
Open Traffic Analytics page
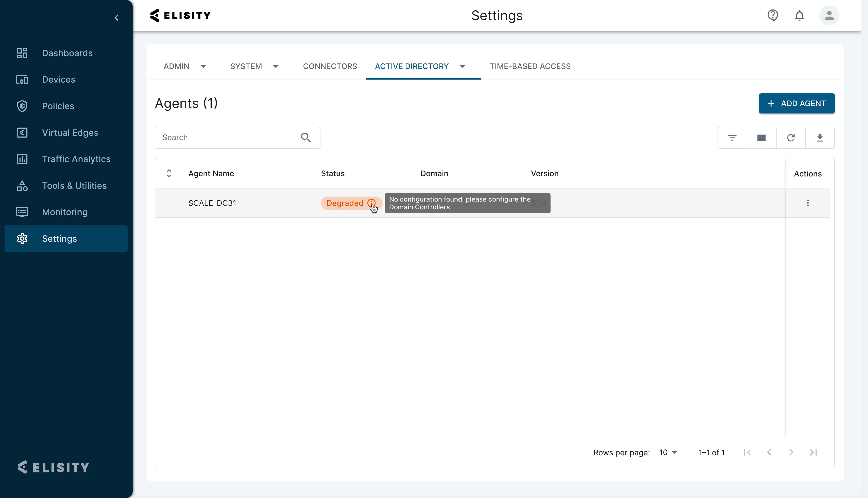click(x=66, y=159)
